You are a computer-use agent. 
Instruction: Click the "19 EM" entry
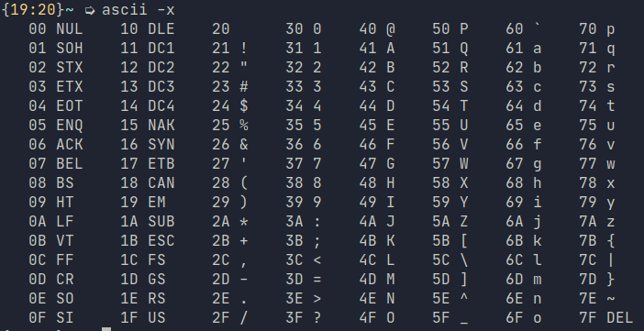point(143,202)
